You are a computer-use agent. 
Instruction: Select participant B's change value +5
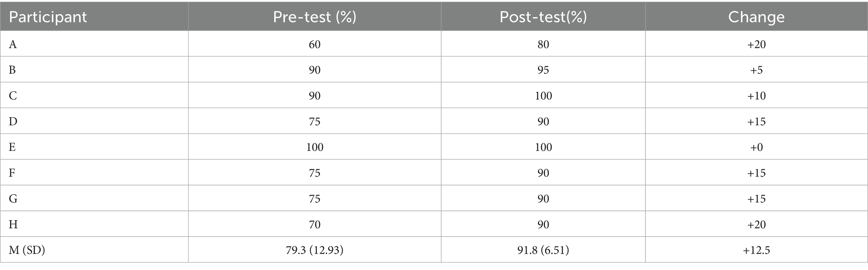point(756,70)
